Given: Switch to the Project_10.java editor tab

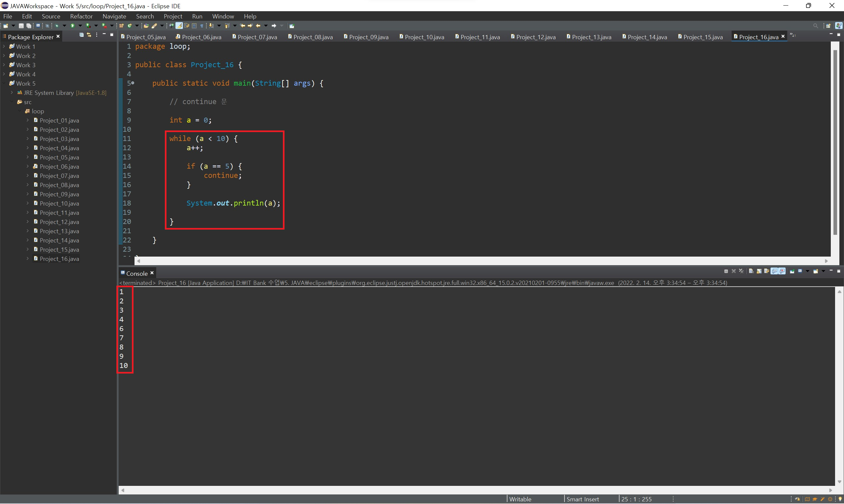Looking at the screenshot, I should click(x=424, y=37).
